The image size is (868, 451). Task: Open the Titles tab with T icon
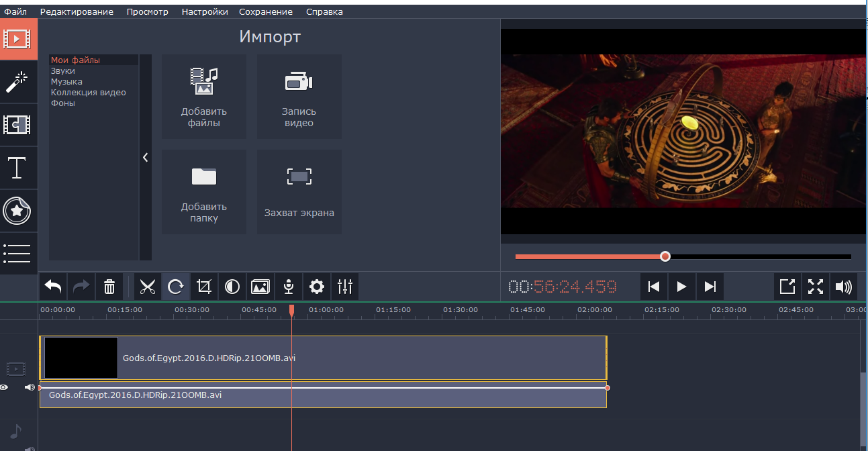(x=18, y=168)
